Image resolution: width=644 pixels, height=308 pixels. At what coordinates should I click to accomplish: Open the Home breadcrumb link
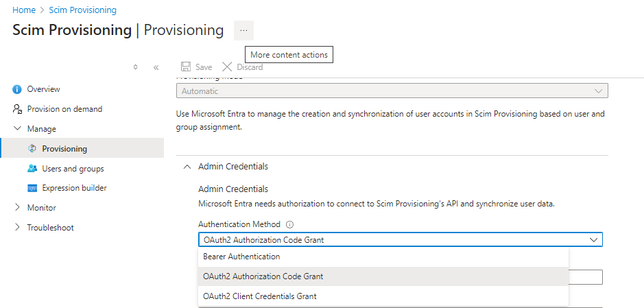tap(23, 10)
